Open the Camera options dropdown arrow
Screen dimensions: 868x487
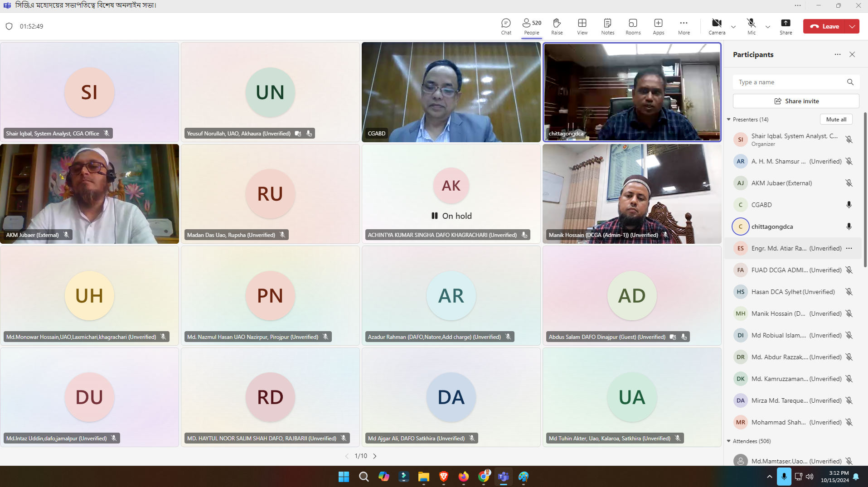click(x=733, y=27)
